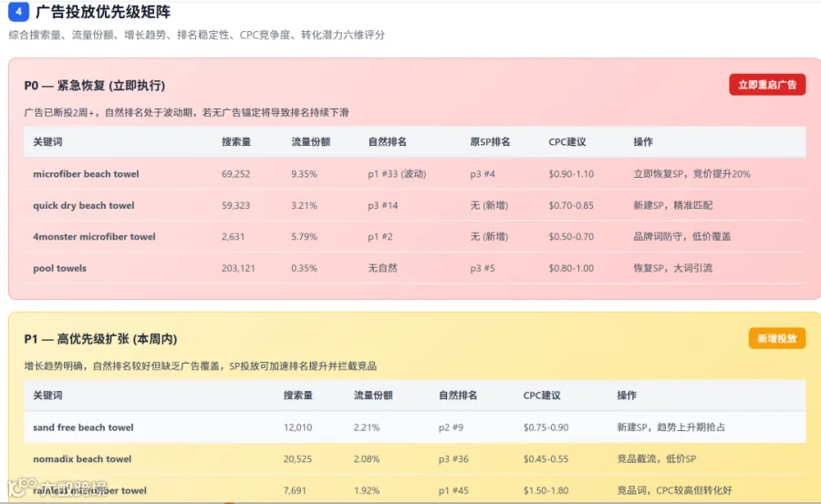Viewport: 821px width, 504px height.
Task: Click search volume 59,323
Action: tap(235, 205)
